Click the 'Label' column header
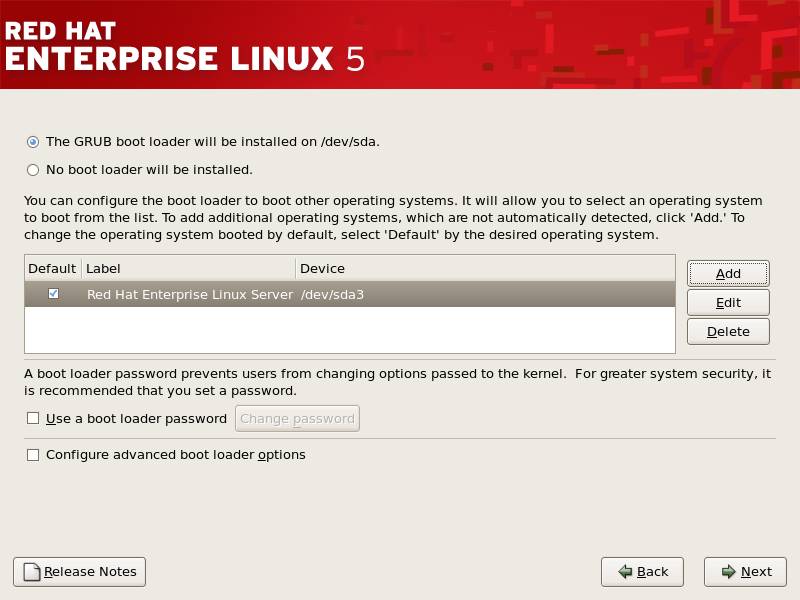 (x=189, y=268)
